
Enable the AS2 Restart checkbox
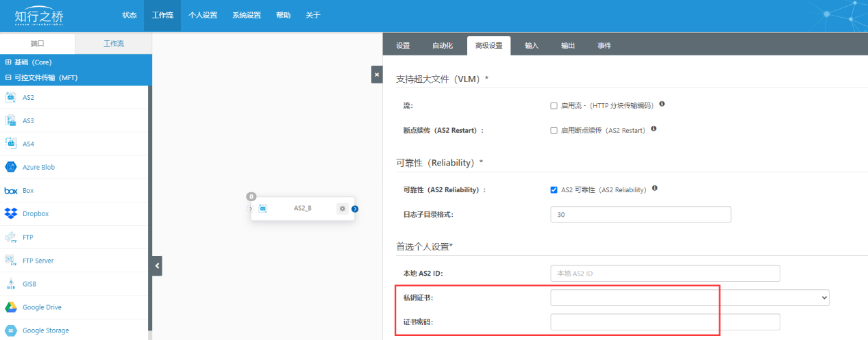[x=554, y=130]
